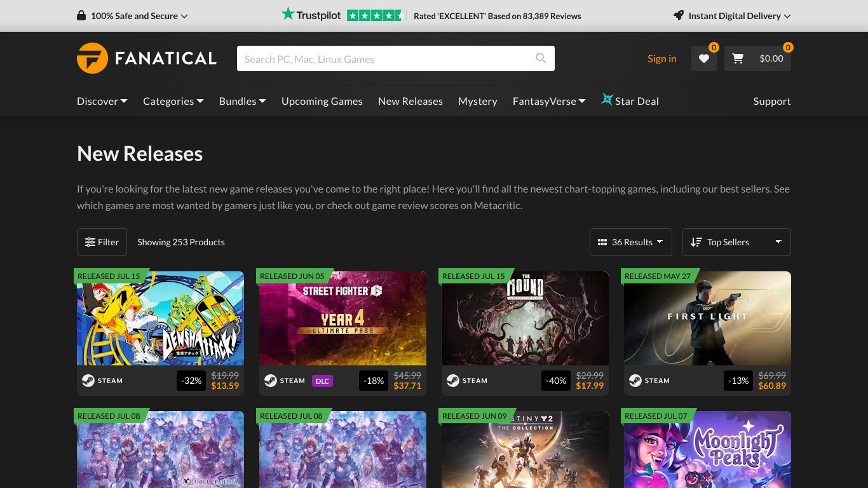Click the DLC badge on Street Fighter 6

point(322,381)
